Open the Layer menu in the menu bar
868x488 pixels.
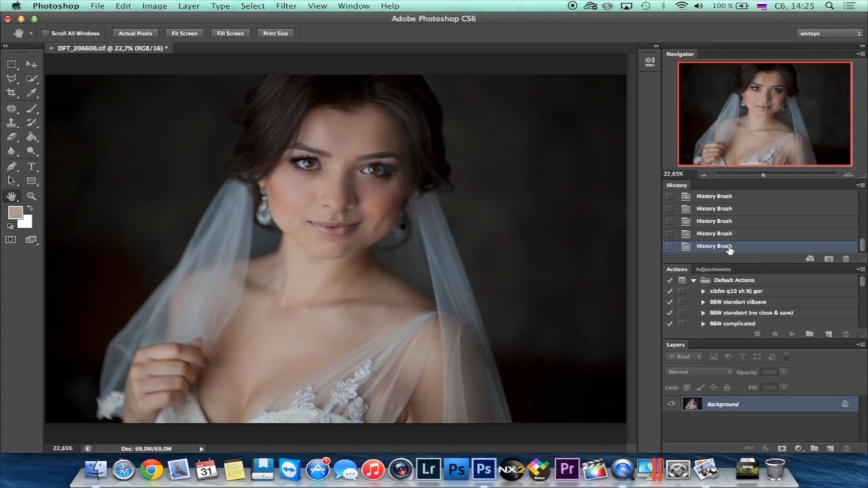(x=189, y=6)
